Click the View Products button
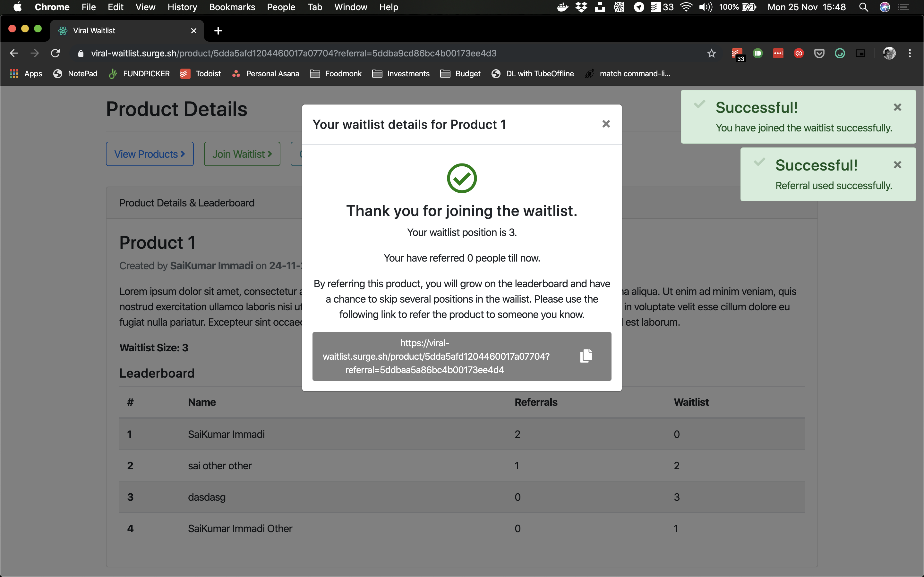The height and width of the screenshot is (577, 924). 150,154
